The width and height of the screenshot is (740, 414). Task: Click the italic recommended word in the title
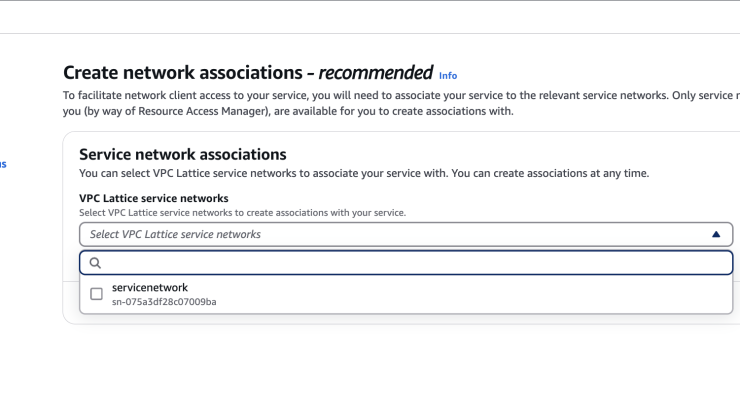point(375,73)
